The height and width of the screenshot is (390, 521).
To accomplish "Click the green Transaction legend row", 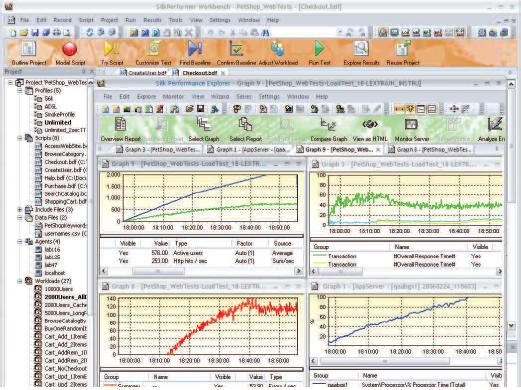I will coord(406,256).
